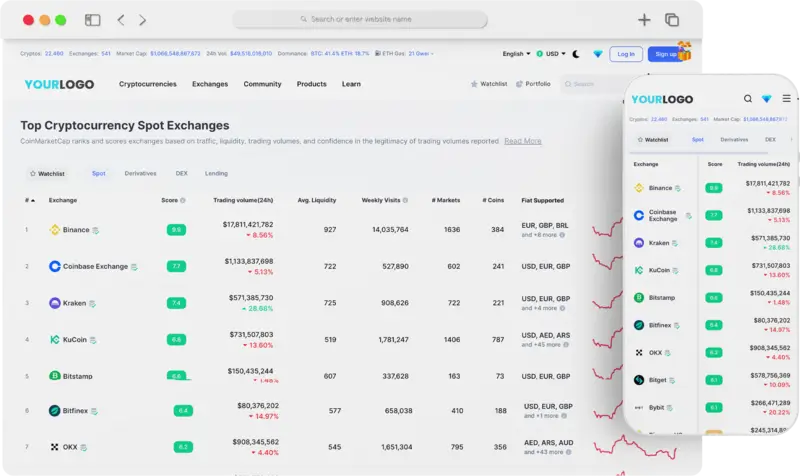Select the Lending tab
The image size is (800, 476).
pyautogui.click(x=216, y=173)
